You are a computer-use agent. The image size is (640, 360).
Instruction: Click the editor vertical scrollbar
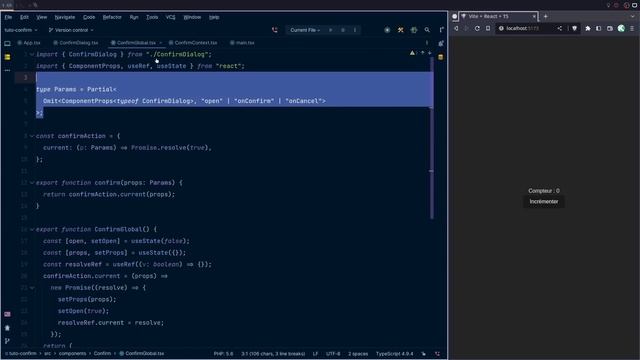pyautogui.click(x=431, y=138)
